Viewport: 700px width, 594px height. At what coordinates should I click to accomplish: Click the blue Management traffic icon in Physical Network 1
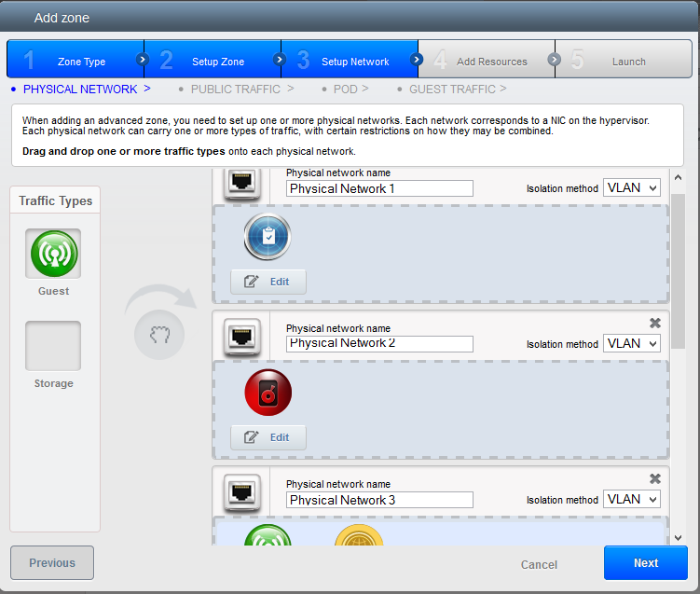click(268, 237)
